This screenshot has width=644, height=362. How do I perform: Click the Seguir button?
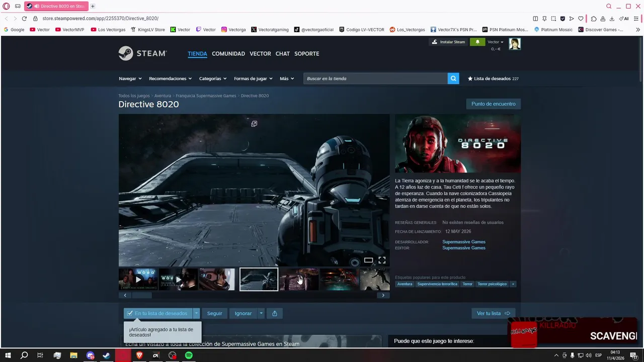click(214, 313)
